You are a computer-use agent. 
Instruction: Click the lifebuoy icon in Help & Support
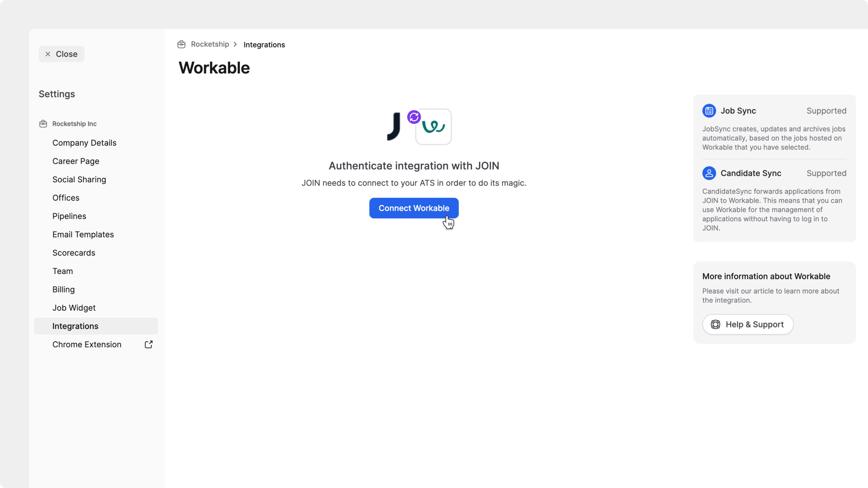[715, 325]
